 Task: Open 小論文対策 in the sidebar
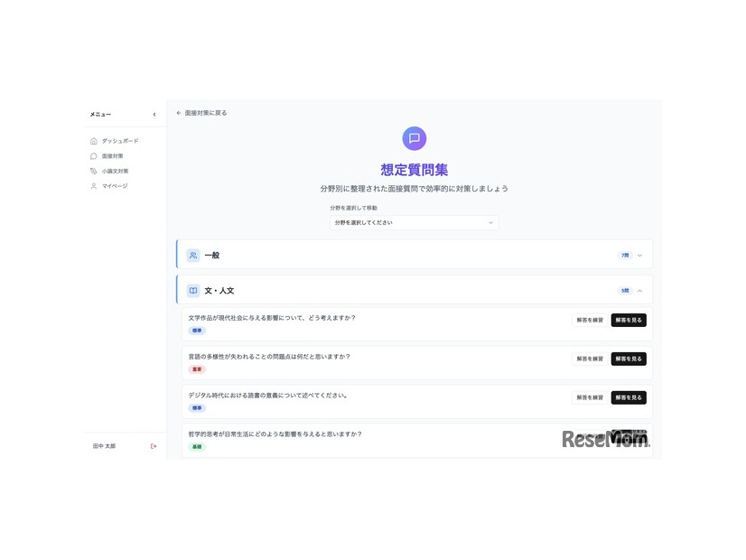point(109,171)
